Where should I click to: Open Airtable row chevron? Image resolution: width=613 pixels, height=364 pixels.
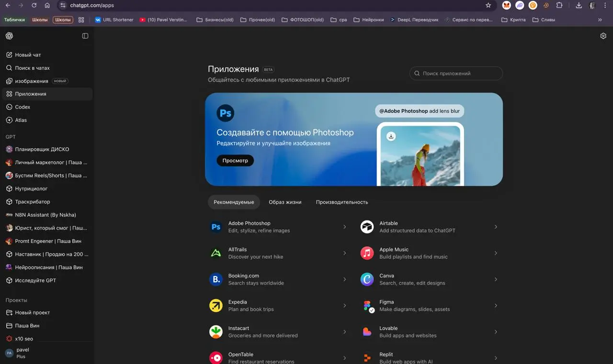tap(496, 227)
